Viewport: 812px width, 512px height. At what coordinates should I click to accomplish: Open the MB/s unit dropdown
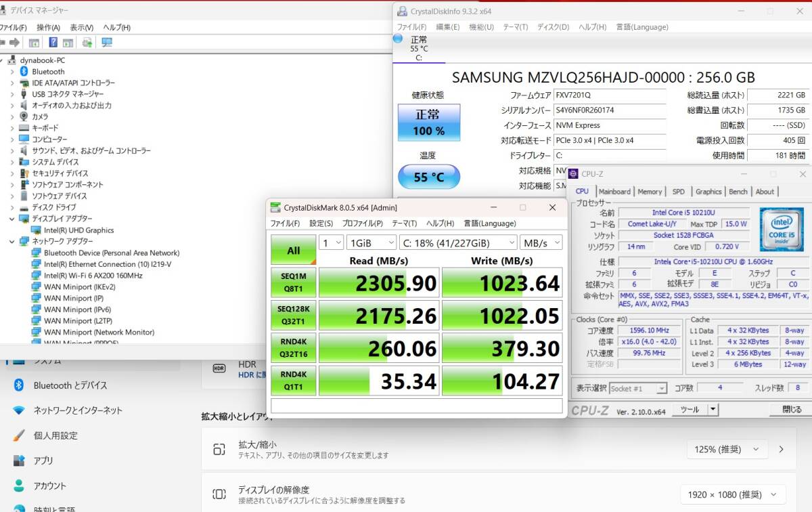pos(541,242)
